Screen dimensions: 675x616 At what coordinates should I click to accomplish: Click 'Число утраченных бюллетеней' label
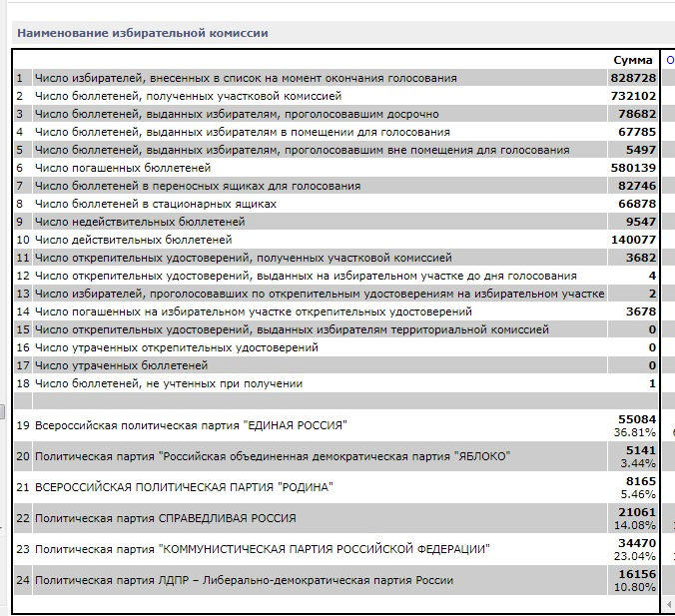coord(122,365)
